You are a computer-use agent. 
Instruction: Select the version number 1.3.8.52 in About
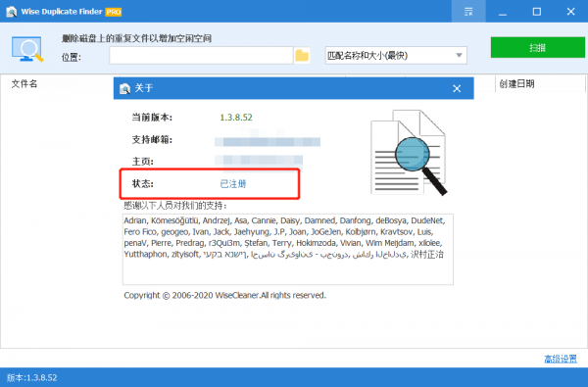tap(236, 118)
